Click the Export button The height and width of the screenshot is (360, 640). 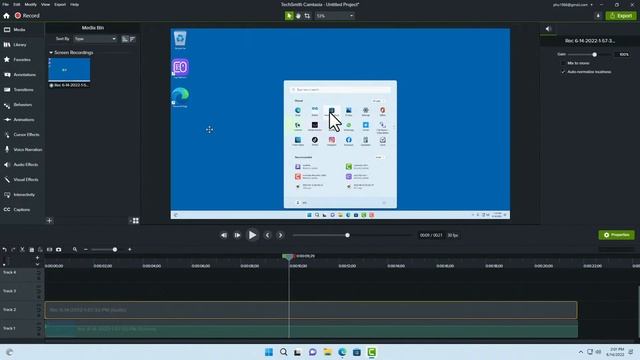click(x=621, y=16)
